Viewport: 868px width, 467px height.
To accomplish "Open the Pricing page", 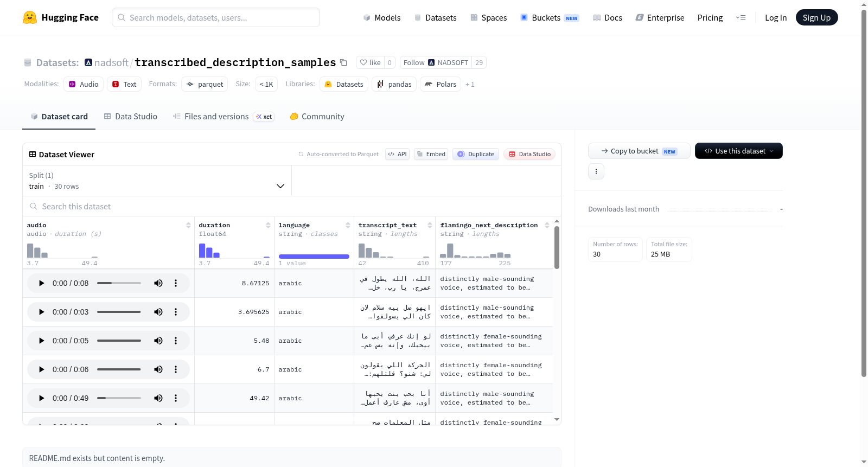I will (x=710, y=17).
